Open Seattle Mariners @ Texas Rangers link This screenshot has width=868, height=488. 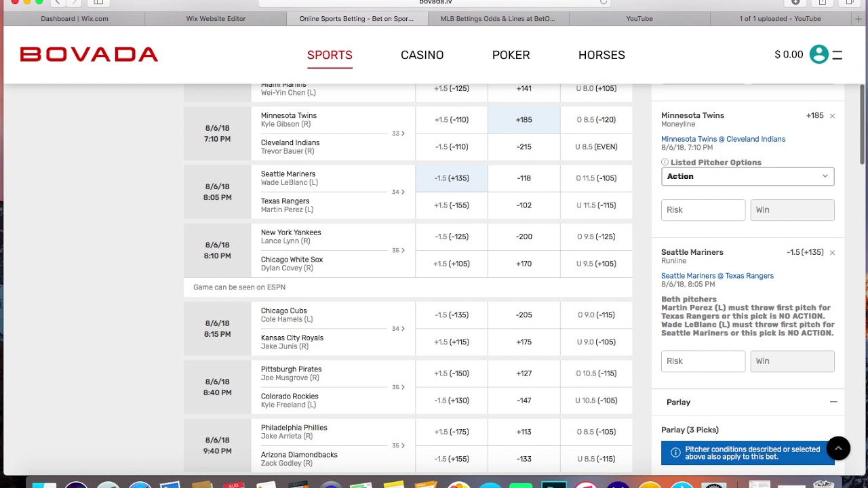coord(717,276)
